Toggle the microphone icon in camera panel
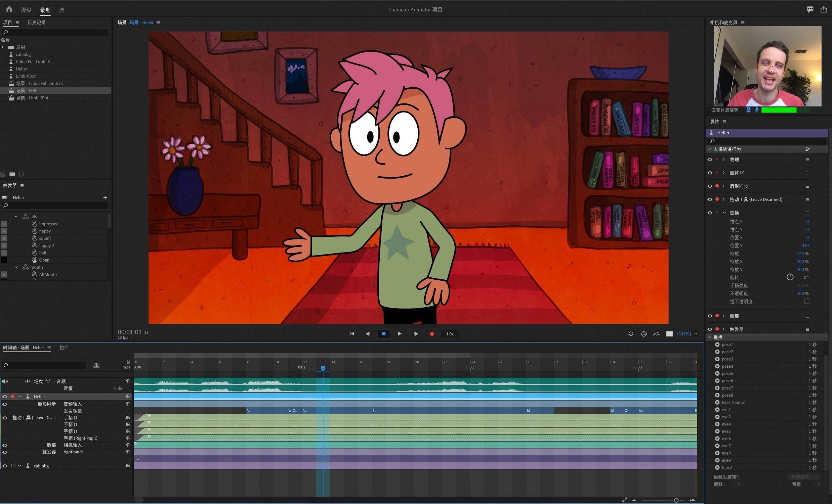Screen dimensions: 832x504 pyautogui.click(x=757, y=110)
